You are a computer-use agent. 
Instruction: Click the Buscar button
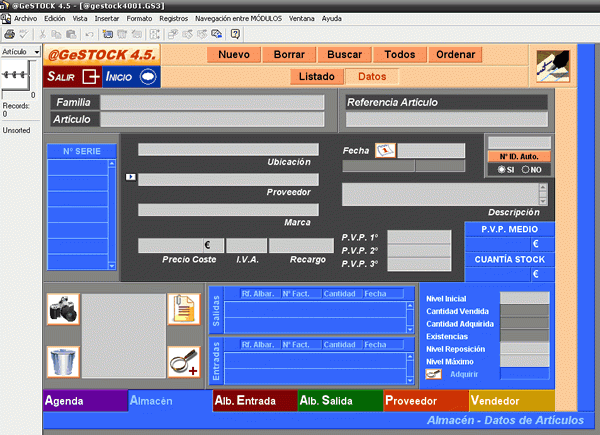(344, 54)
